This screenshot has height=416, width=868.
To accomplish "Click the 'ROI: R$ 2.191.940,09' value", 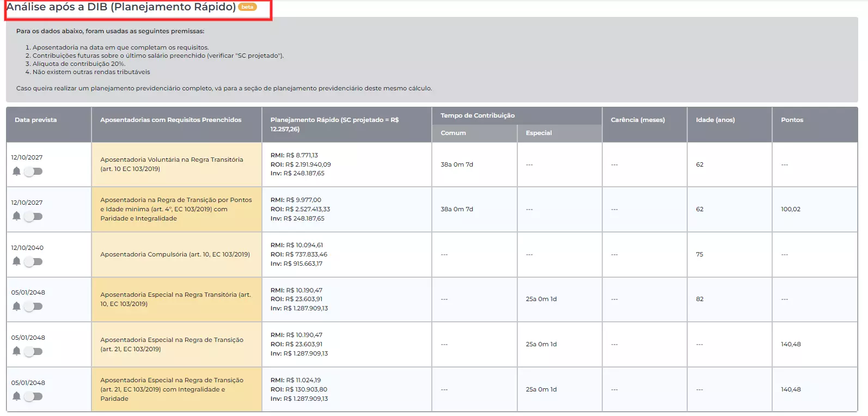I will (x=301, y=164).
